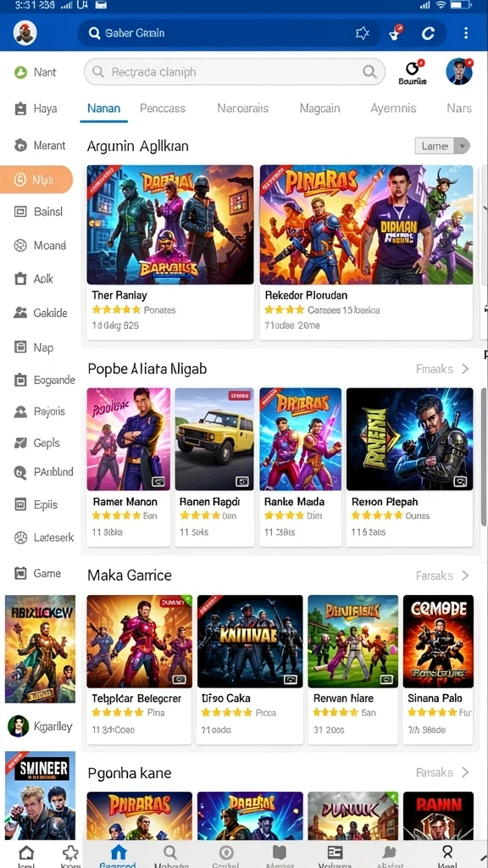Tap the refresh icon in the blue header

428,33
